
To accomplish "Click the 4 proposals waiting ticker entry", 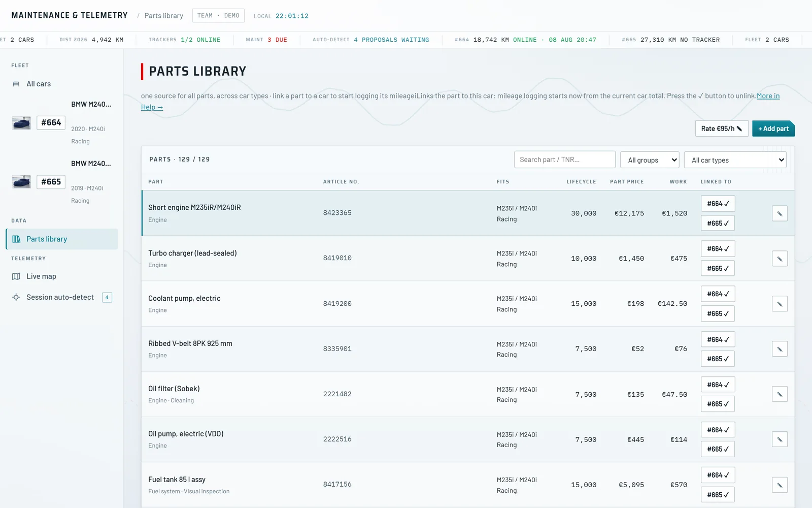I will (x=370, y=40).
